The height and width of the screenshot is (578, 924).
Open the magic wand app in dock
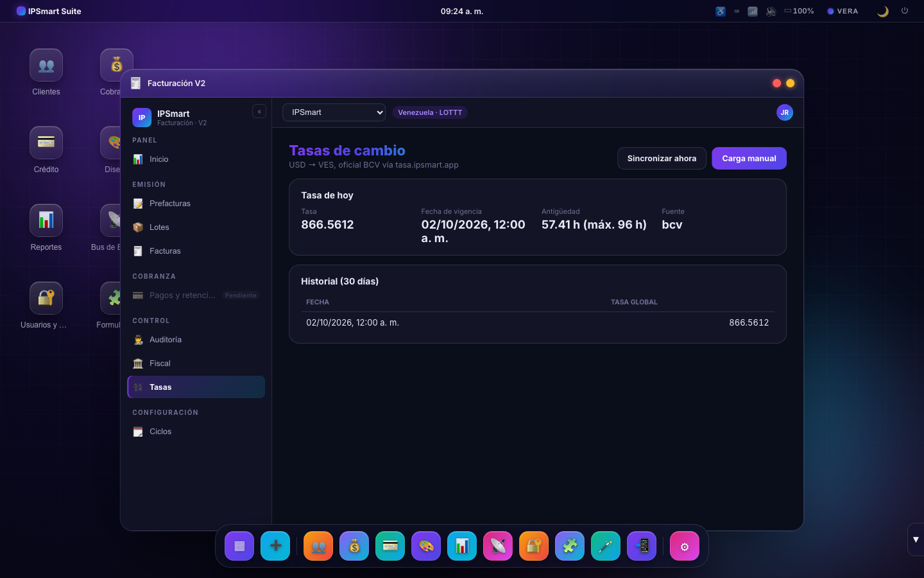[606, 546]
